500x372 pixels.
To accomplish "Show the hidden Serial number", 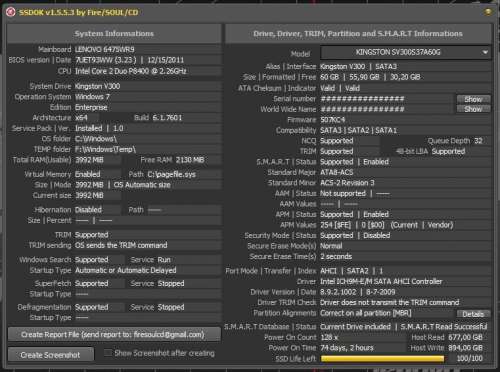I will pos(473,99).
